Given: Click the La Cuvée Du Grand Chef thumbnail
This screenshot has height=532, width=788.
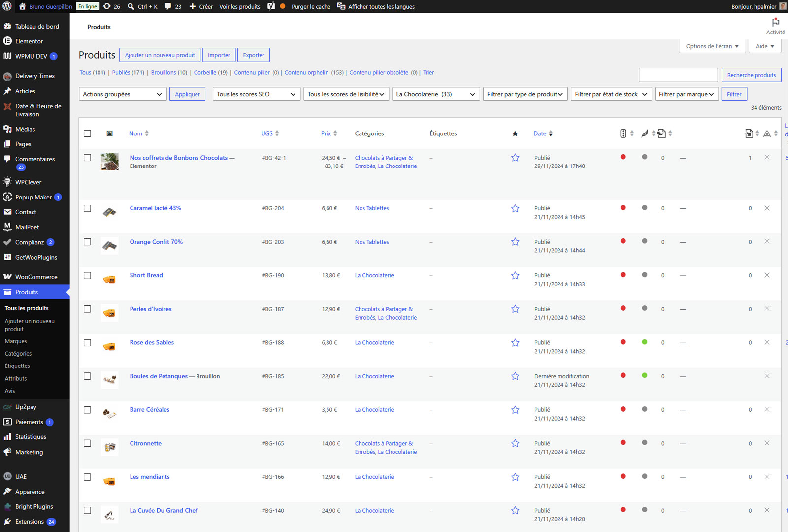Looking at the screenshot, I should pos(110,515).
